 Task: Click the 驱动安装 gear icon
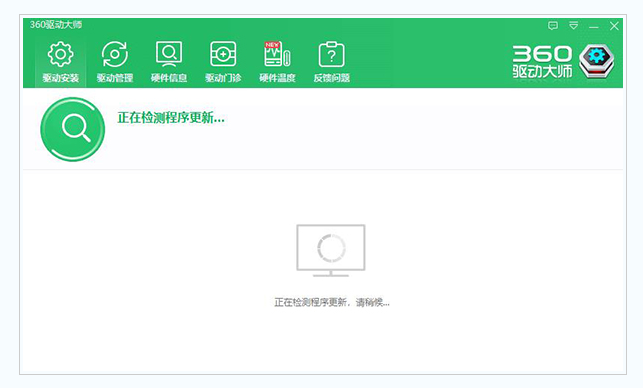(60, 54)
